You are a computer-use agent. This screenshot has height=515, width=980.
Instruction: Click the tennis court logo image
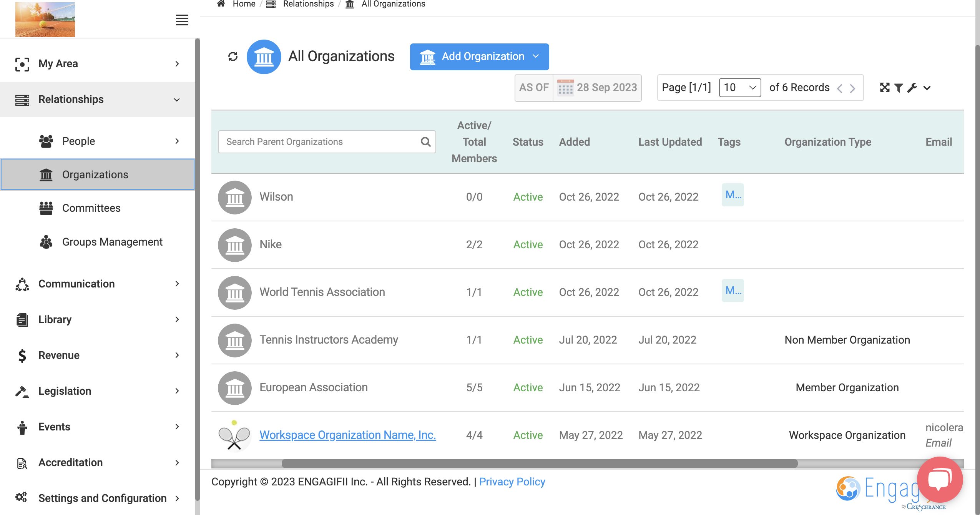tap(45, 19)
